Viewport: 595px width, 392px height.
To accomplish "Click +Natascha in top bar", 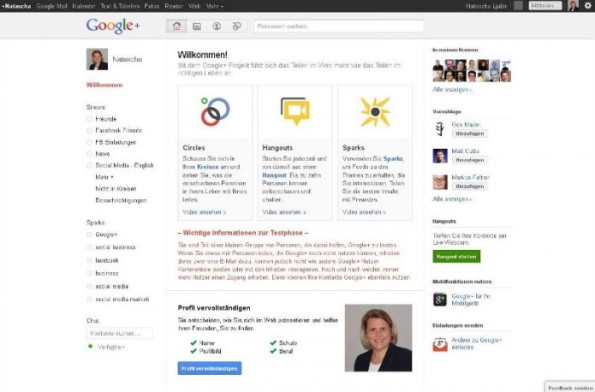I will click(x=16, y=6).
